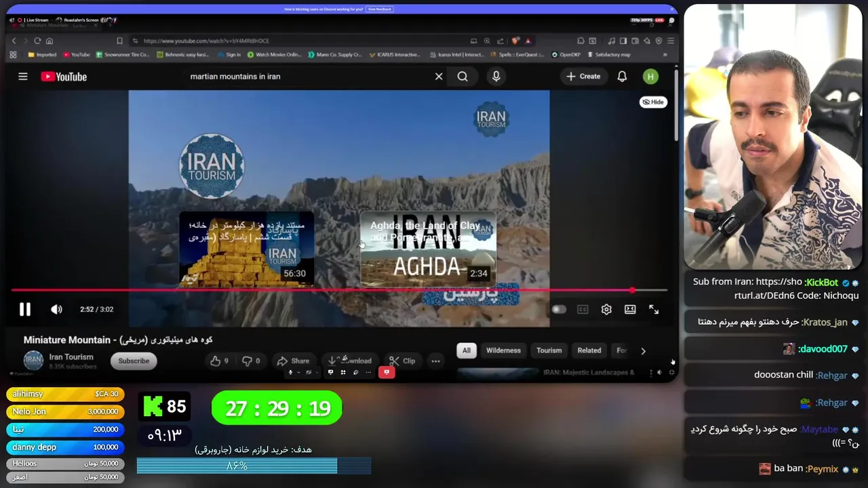Like the video thumbs up

click(x=218, y=361)
